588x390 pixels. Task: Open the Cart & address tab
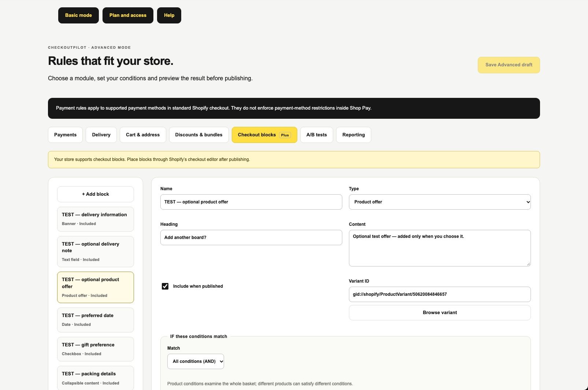tap(143, 135)
